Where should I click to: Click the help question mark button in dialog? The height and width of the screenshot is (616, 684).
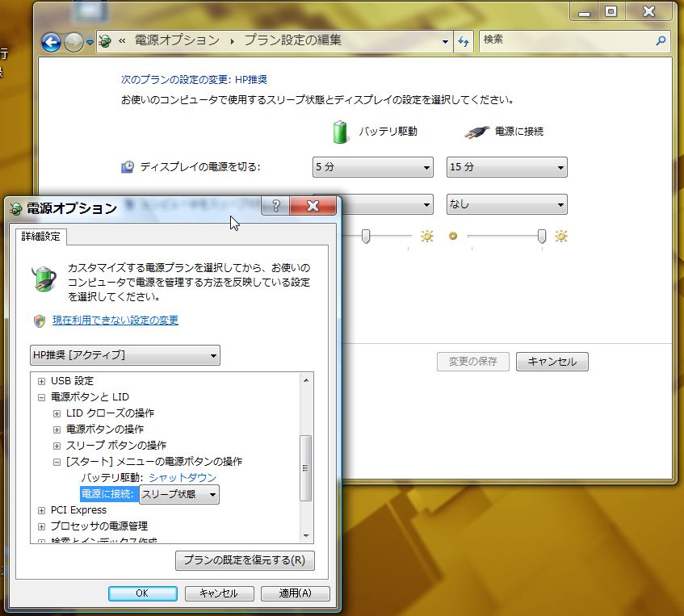275,206
